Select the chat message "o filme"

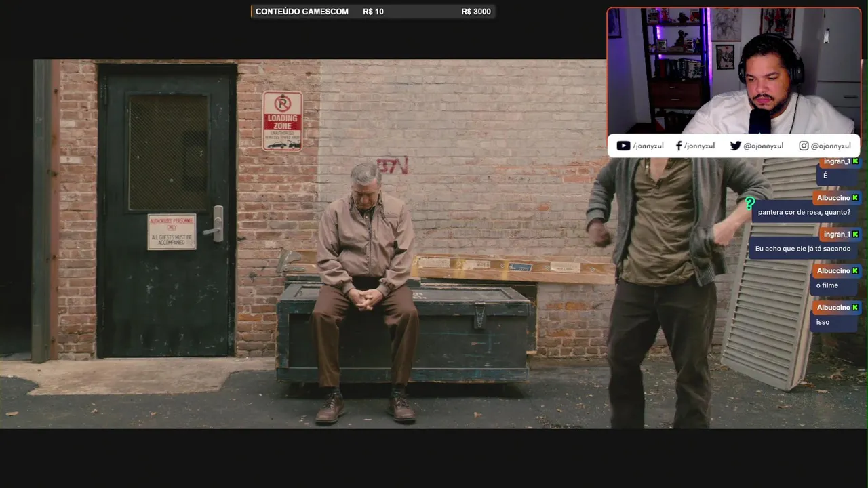pos(827,285)
